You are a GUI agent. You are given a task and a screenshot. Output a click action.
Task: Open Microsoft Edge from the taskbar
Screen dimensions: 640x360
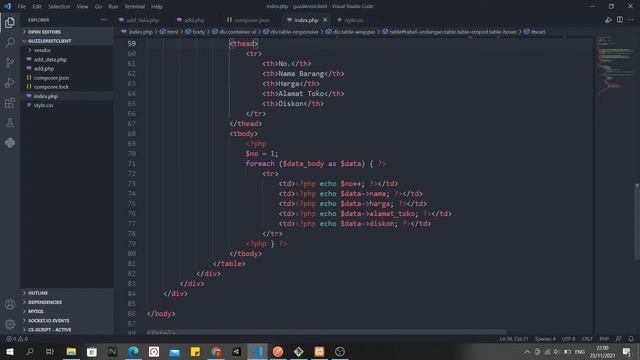point(133,351)
